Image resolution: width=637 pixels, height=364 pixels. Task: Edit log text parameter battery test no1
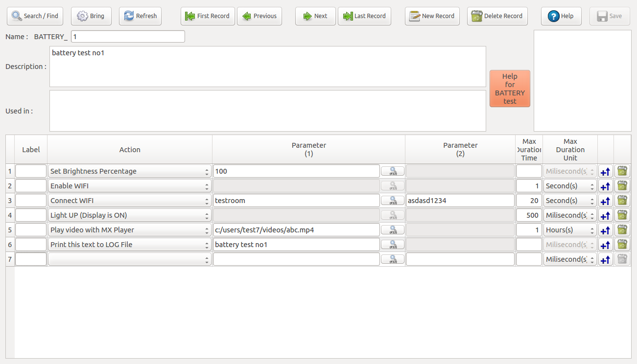[296, 245]
